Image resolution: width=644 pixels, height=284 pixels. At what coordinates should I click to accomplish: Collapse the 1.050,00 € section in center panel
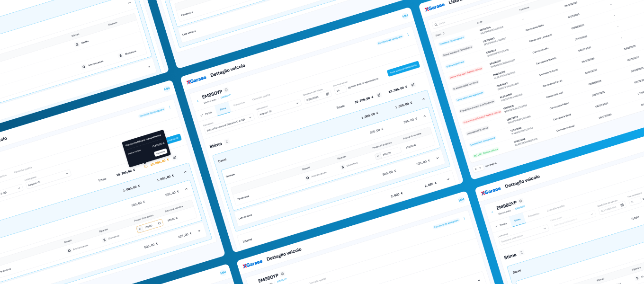[x=423, y=99]
